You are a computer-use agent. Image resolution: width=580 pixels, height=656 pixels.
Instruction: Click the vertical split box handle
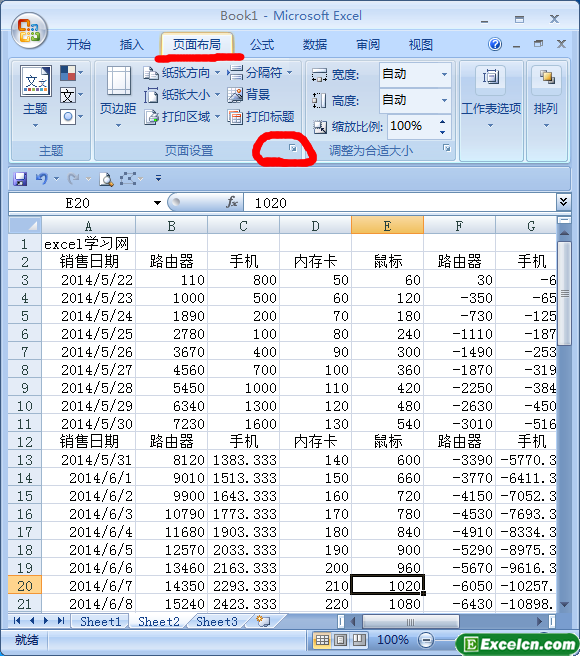click(564, 220)
